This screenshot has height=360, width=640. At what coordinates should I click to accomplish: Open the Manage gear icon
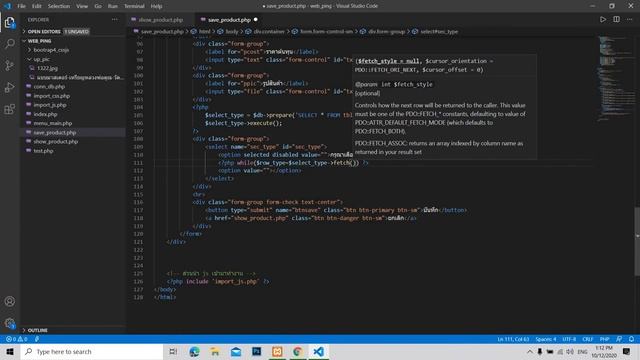10,323
